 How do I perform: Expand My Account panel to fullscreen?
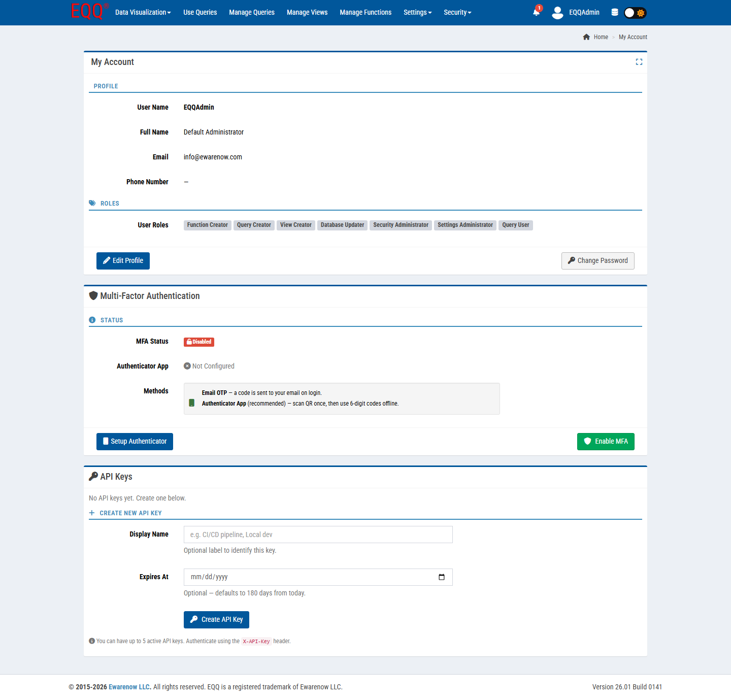(639, 62)
